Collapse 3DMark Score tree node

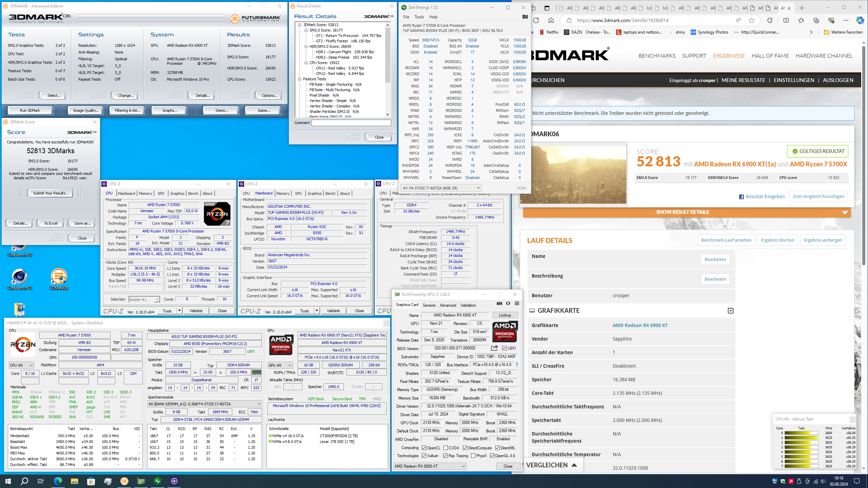pos(300,25)
